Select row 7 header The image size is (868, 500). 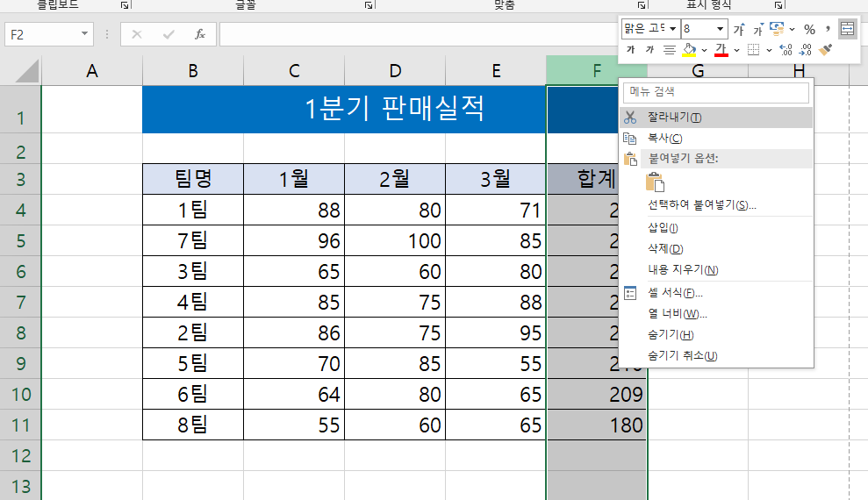(x=20, y=302)
